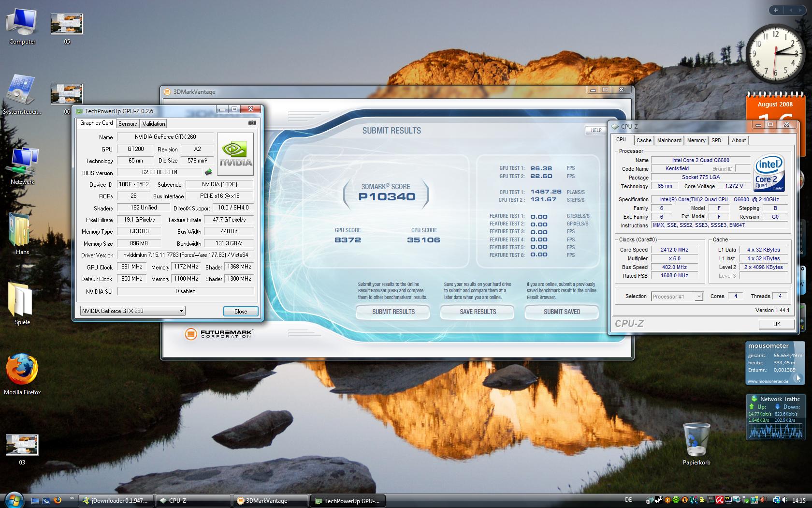Launch Firefox from the quick launch bar

pos(58,501)
